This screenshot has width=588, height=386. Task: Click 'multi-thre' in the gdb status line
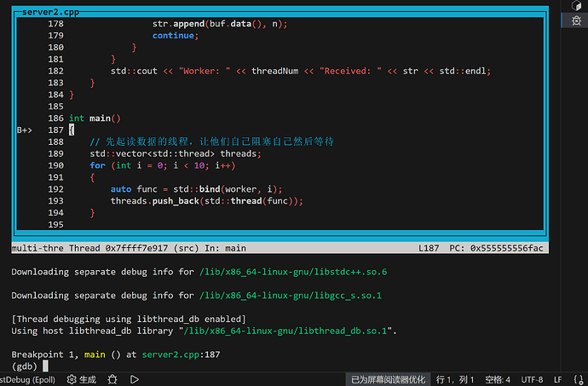(x=37, y=248)
